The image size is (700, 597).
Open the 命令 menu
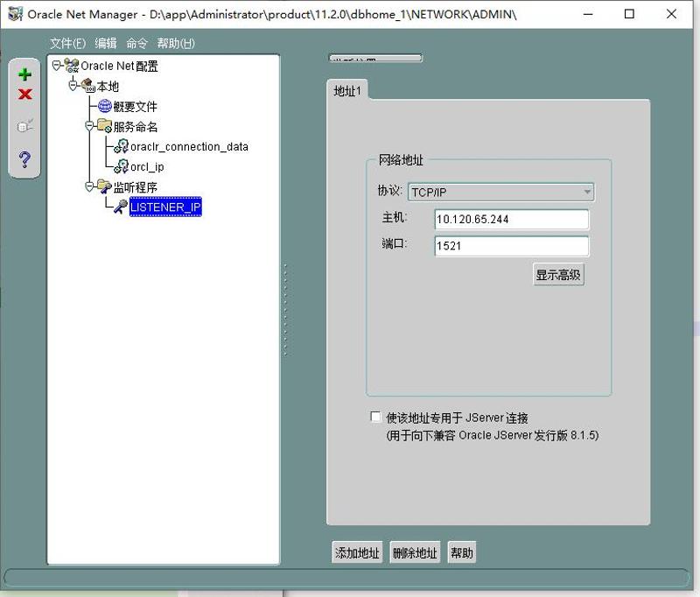pos(137,44)
